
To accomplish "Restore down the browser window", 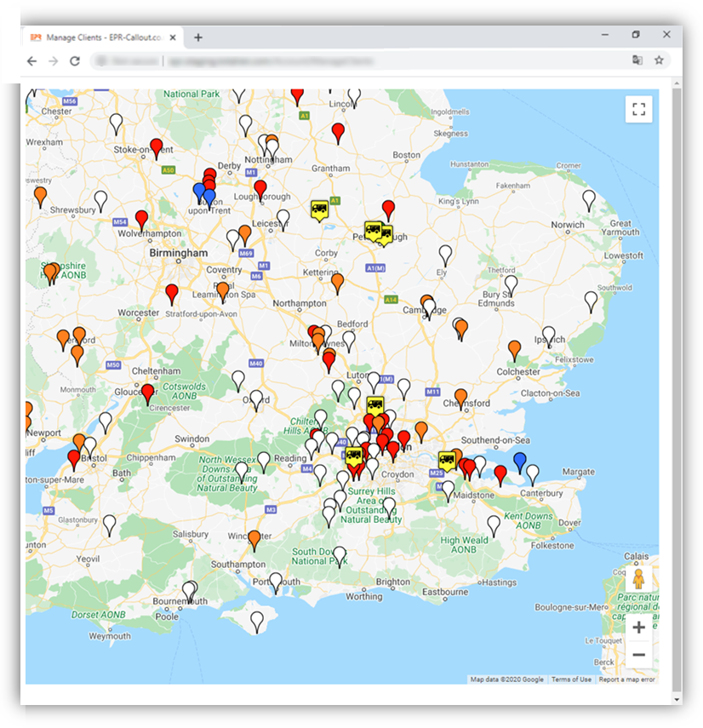I will pyautogui.click(x=636, y=35).
